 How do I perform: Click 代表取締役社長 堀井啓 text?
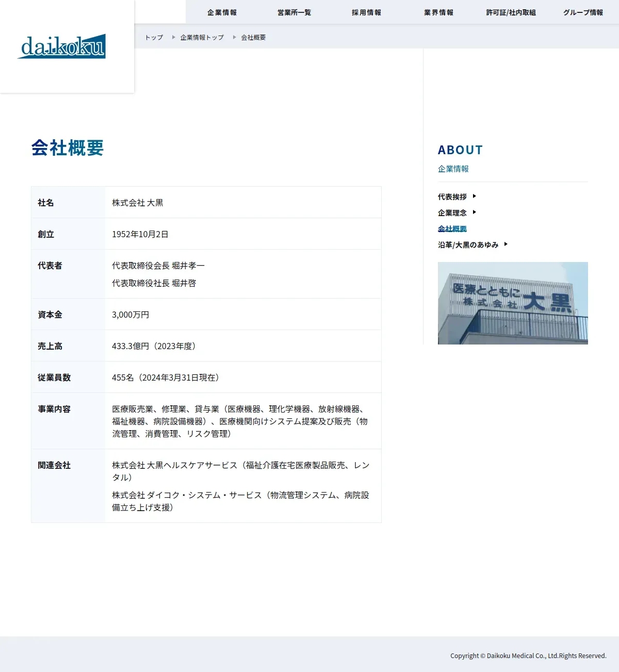point(154,283)
